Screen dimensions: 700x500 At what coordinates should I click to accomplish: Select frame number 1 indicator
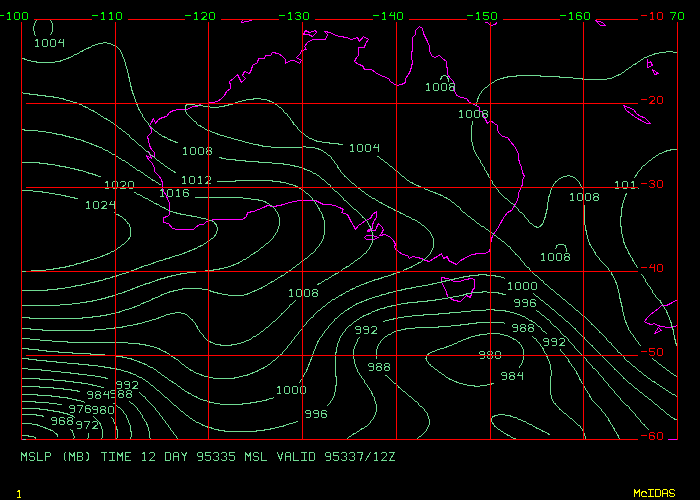[x=18, y=494]
